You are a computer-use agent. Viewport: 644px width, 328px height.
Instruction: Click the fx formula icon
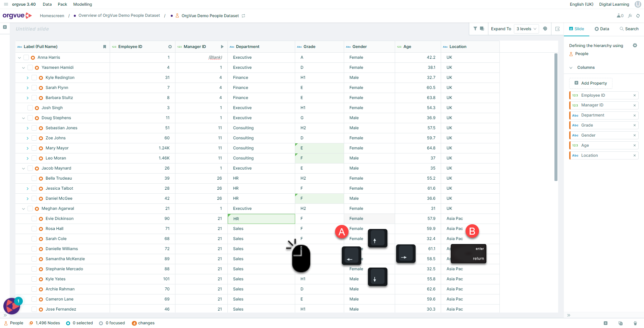pyautogui.click(x=630, y=16)
